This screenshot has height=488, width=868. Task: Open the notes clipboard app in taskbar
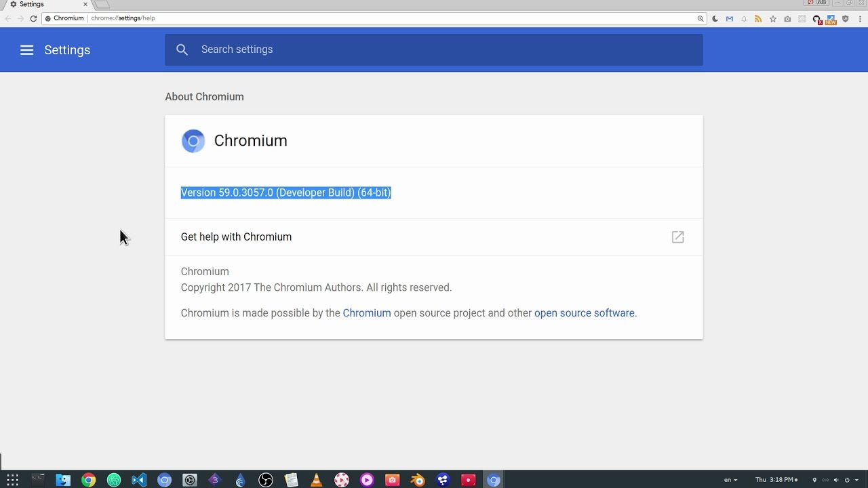tap(291, 480)
